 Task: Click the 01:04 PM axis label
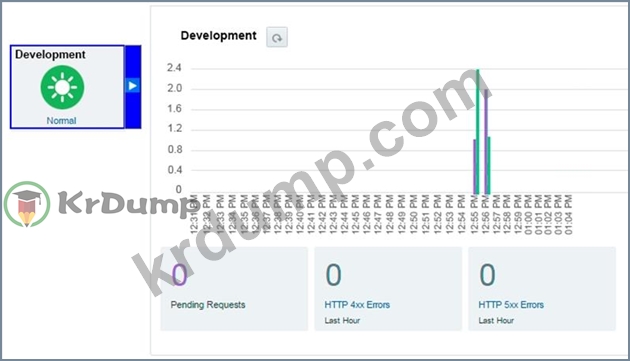(568, 215)
